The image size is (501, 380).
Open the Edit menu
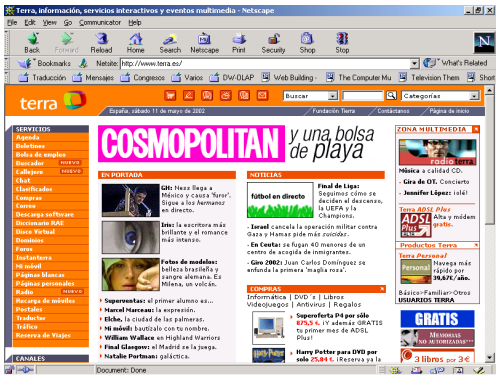30,23
